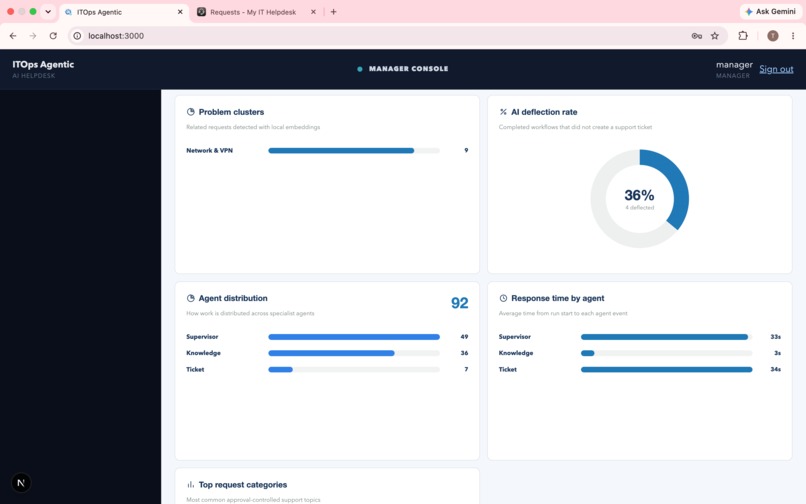Click the 9 count for Network & VPN
Viewport: 806px width, 504px height.
(x=466, y=151)
